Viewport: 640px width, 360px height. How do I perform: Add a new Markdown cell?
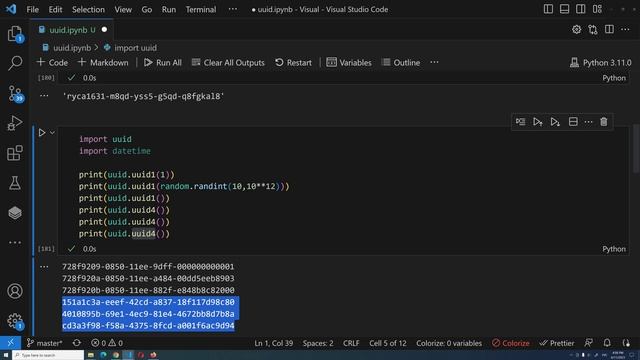tap(103, 62)
